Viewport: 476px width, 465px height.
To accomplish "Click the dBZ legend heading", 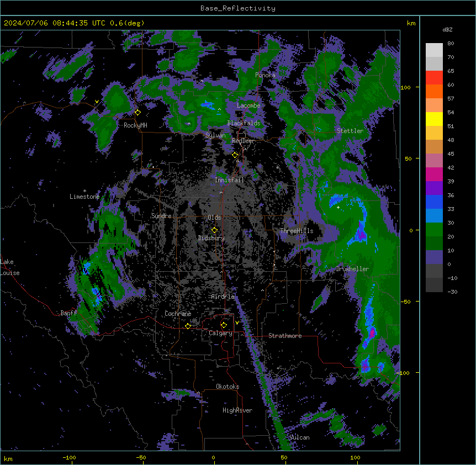I will (x=447, y=29).
